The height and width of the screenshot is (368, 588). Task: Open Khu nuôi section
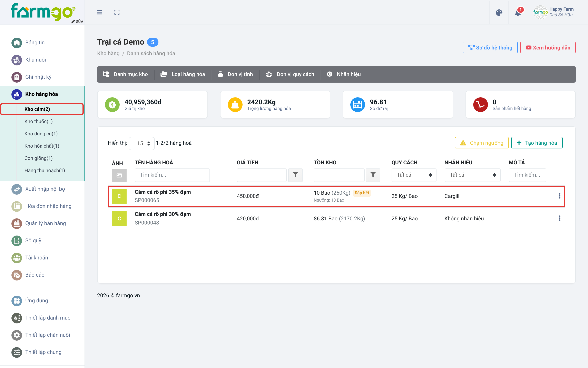(29, 60)
